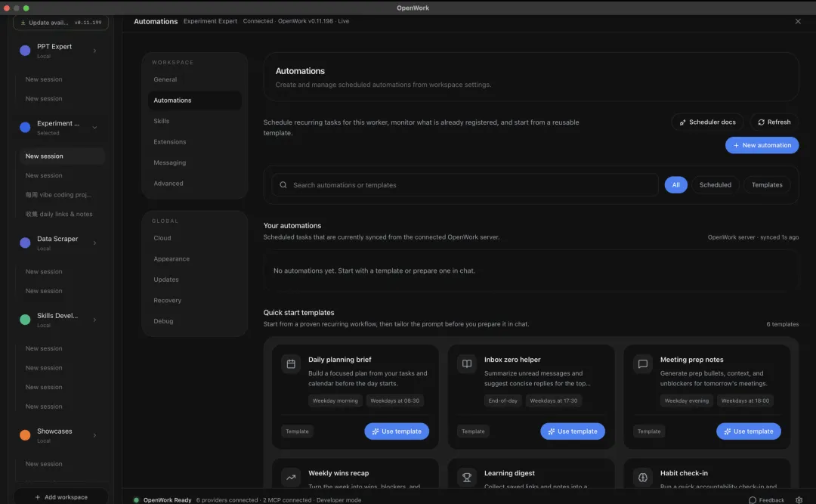816x504 pixels.
Task: Open the first New session under PPT Expert
Action: pyautogui.click(x=62, y=79)
